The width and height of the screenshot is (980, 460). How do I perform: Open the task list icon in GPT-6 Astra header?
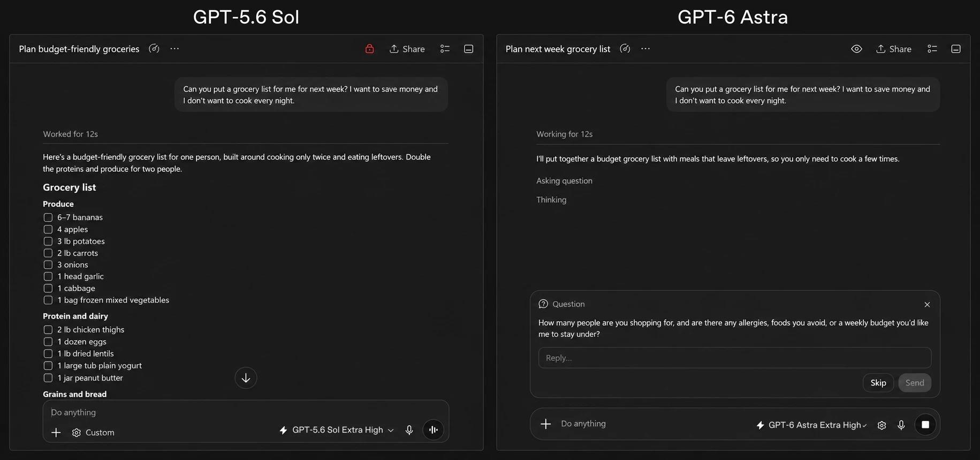932,49
